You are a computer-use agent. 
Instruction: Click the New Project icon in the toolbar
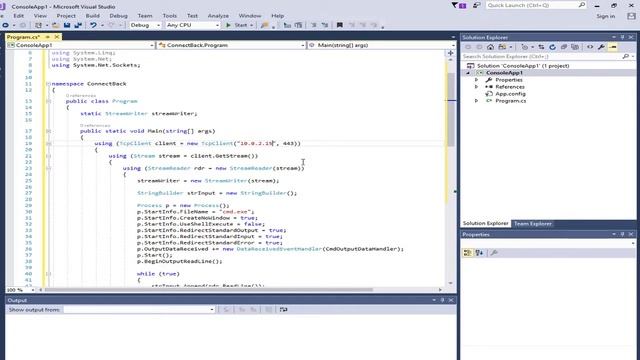(x=38, y=25)
